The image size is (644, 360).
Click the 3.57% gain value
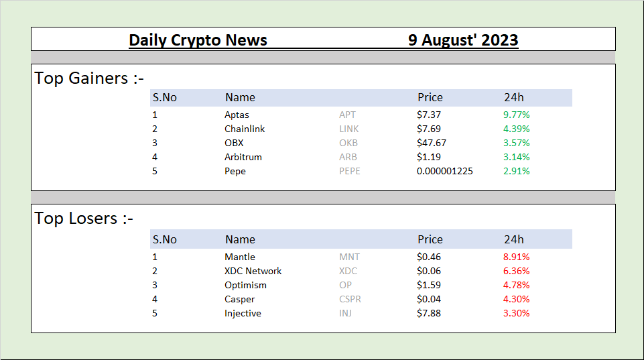coord(516,143)
